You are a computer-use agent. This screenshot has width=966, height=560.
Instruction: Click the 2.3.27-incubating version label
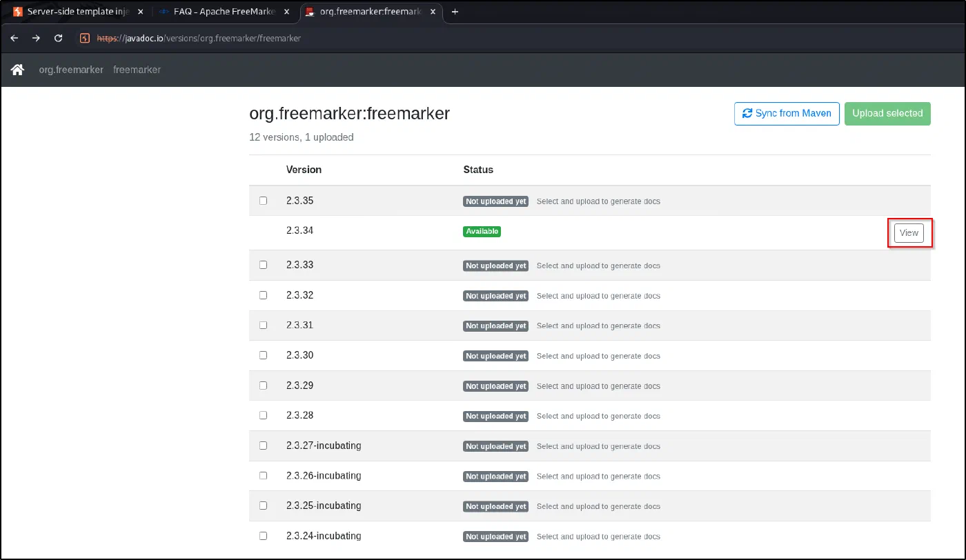tap(324, 446)
